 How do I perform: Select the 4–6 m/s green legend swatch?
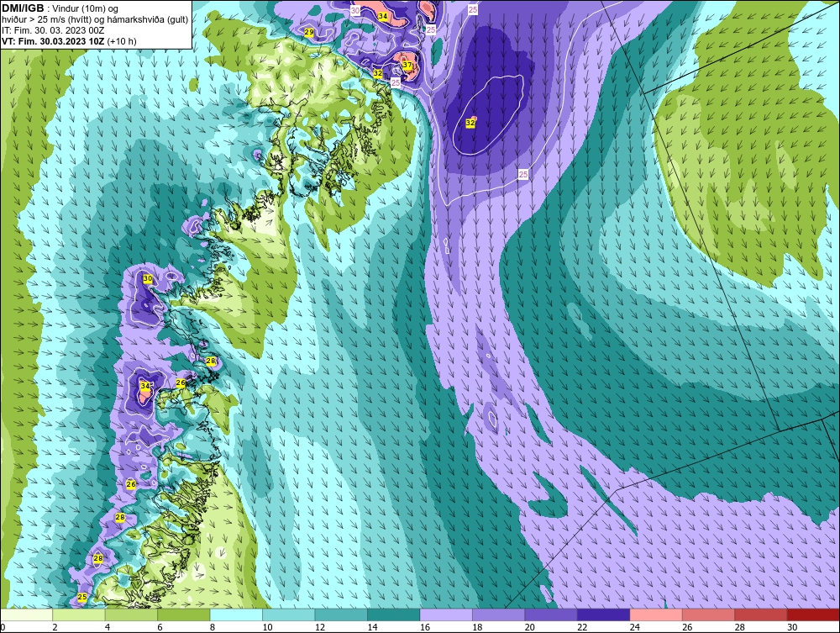coord(131,615)
